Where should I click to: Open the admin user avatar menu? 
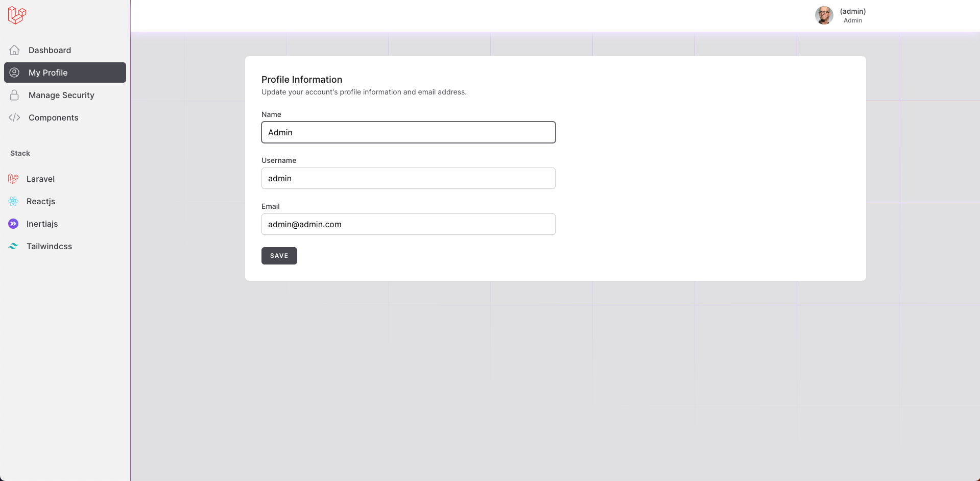(x=824, y=15)
